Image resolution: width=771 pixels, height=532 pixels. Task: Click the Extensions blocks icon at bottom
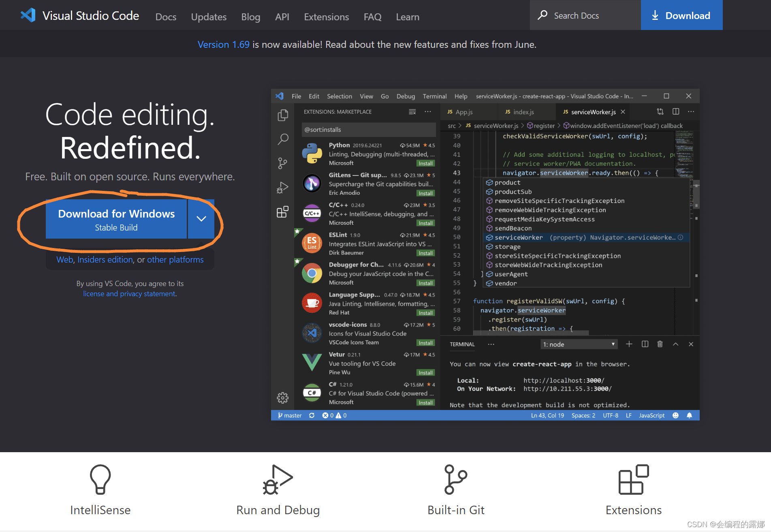[634, 479]
